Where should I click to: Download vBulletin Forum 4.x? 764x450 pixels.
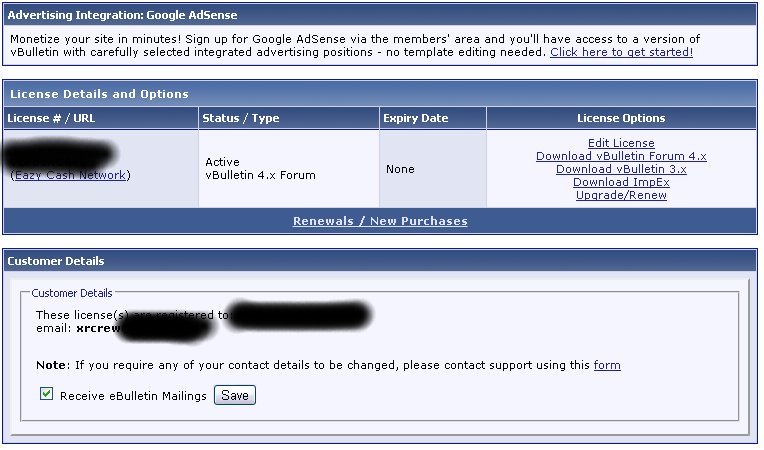click(x=621, y=156)
